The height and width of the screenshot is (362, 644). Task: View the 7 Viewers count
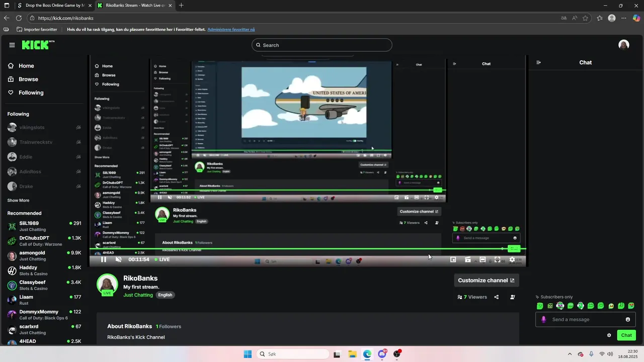coord(472,297)
